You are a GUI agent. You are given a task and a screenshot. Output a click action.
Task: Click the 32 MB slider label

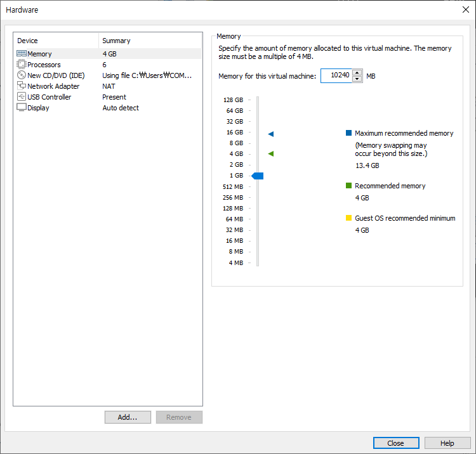(x=235, y=230)
